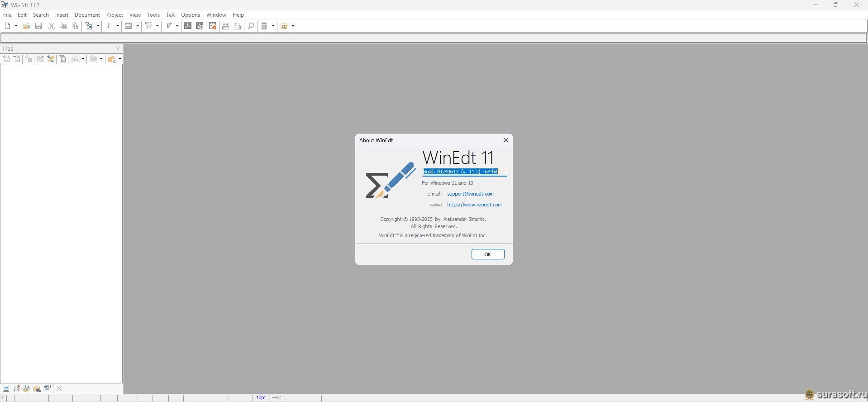
Task: Click the dotted keyboard arrows icon
Action: (x=237, y=26)
